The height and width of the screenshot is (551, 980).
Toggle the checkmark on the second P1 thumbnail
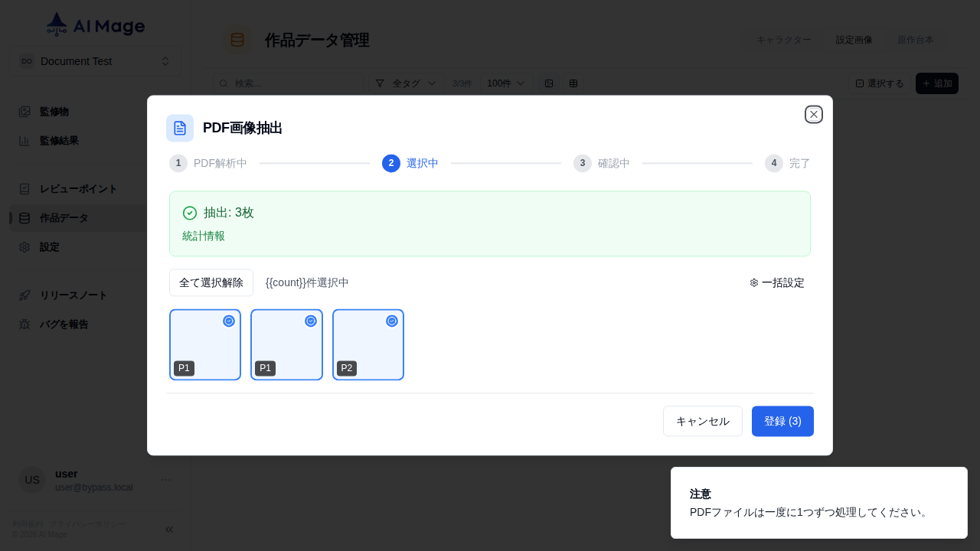310,321
